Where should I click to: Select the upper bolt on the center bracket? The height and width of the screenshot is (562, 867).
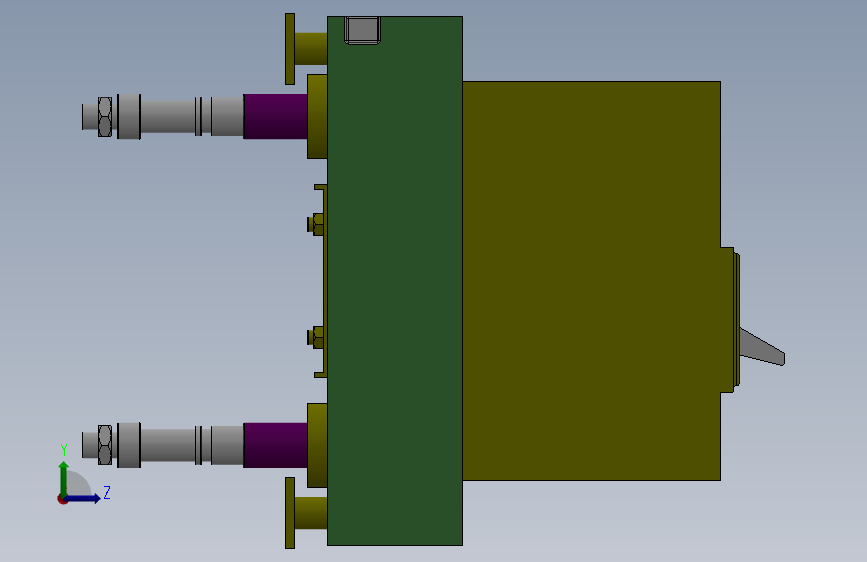pyautogui.click(x=316, y=224)
